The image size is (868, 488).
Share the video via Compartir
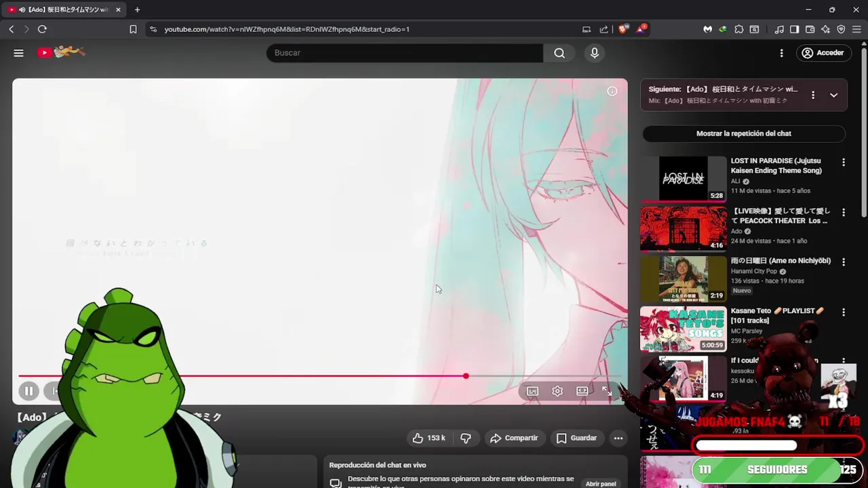tap(514, 438)
